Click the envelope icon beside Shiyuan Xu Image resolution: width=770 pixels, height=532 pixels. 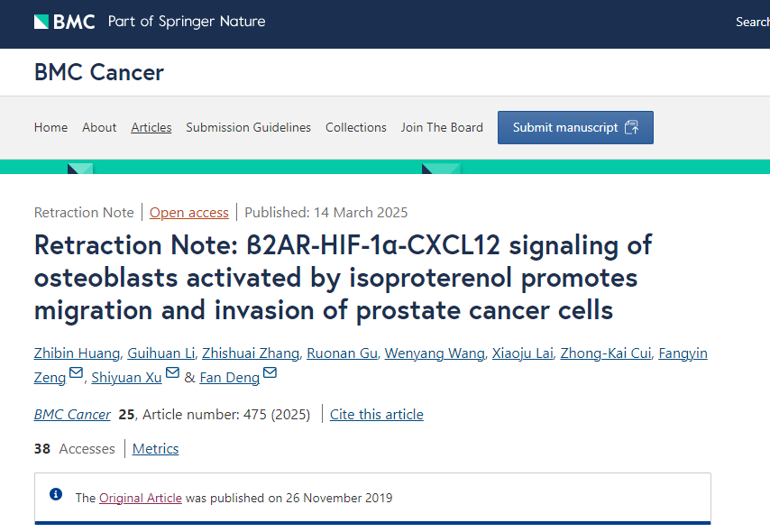point(172,372)
